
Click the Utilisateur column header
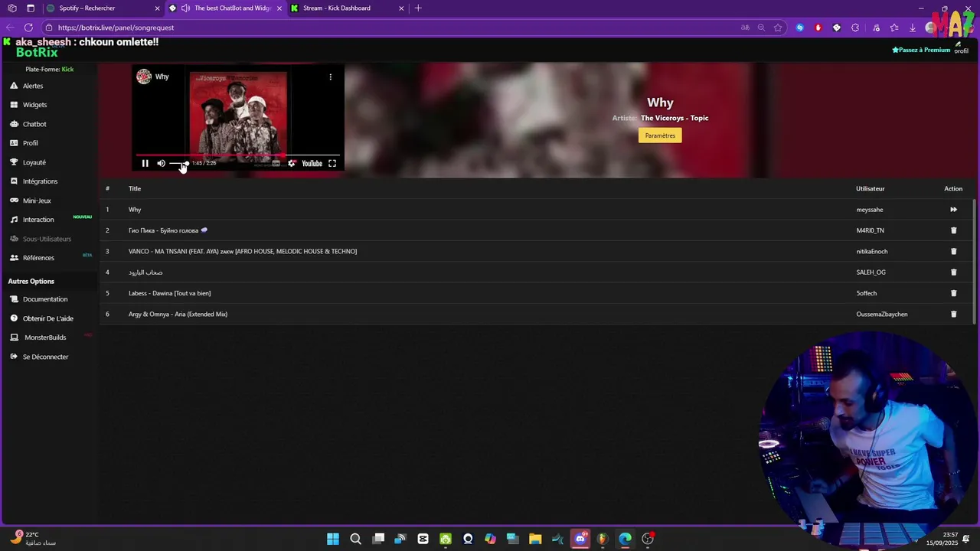[x=870, y=188]
